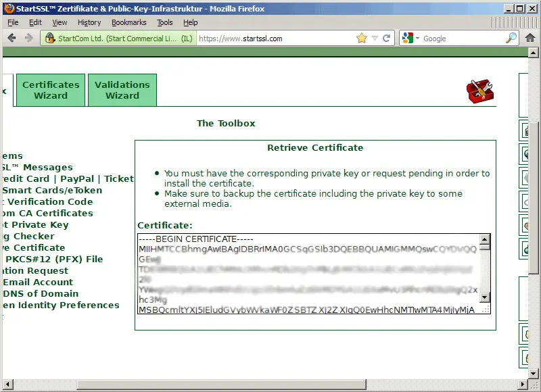Click the Forward navigation arrow
Viewport: 541px width, 392px height.
[28, 38]
